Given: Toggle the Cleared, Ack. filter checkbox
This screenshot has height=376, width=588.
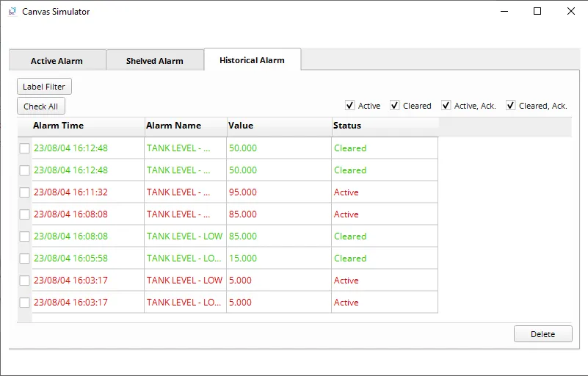Looking at the screenshot, I should pos(510,106).
